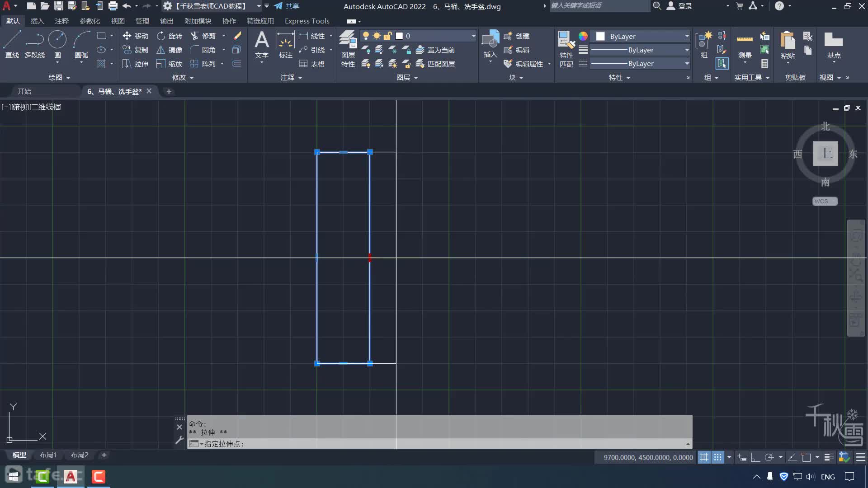Open the Insert (插入) ribbon tab
Image resolution: width=868 pixels, height=488 pixels.
(37, 21)
